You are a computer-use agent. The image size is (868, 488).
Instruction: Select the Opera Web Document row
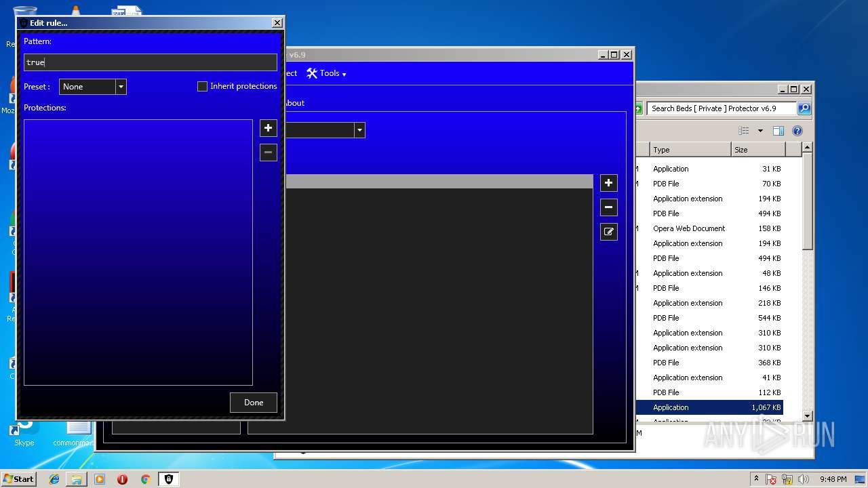709,228
